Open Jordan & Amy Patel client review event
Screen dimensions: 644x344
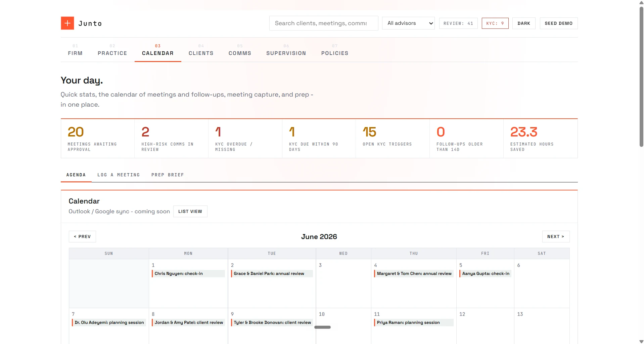point(188,323)
